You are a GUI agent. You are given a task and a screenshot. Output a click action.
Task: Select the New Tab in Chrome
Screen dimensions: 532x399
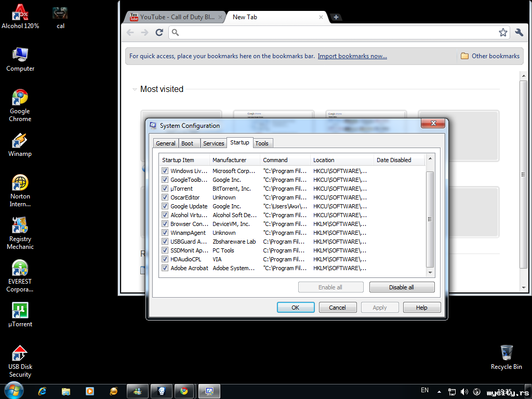[277, 17]
